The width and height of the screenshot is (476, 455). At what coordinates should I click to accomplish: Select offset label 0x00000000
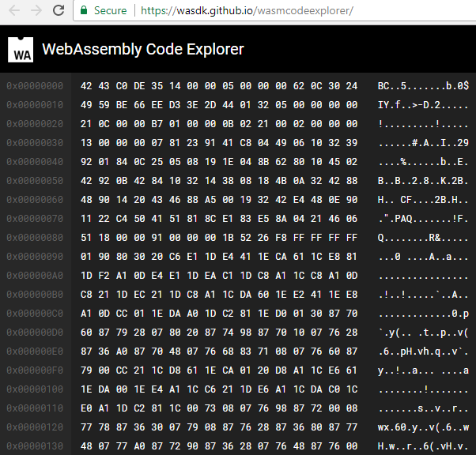tap(35, 85)
